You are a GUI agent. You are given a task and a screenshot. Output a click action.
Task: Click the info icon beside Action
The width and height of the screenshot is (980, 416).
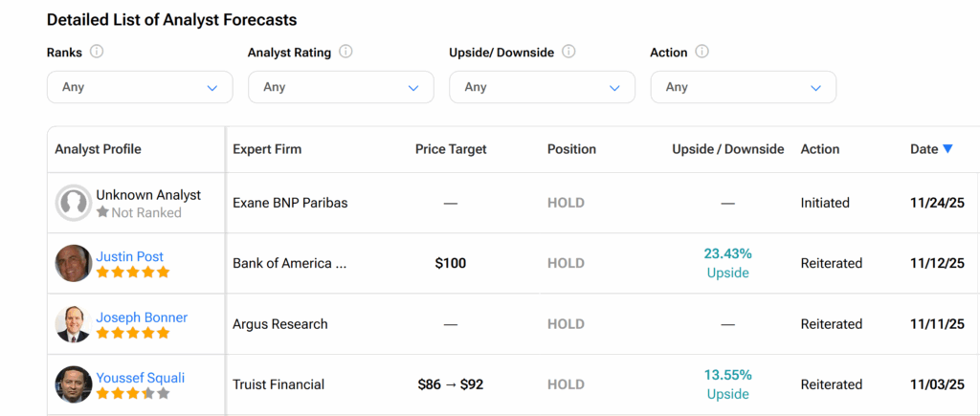click(x=702, y=52)
